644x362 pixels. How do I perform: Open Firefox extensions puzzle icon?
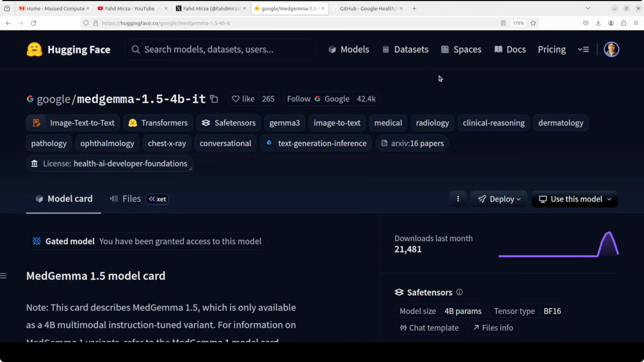point(624,23)
